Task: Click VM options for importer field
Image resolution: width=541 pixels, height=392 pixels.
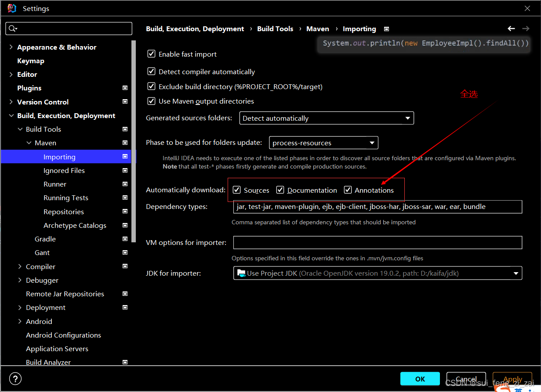Action: click(x=378, y=242)
